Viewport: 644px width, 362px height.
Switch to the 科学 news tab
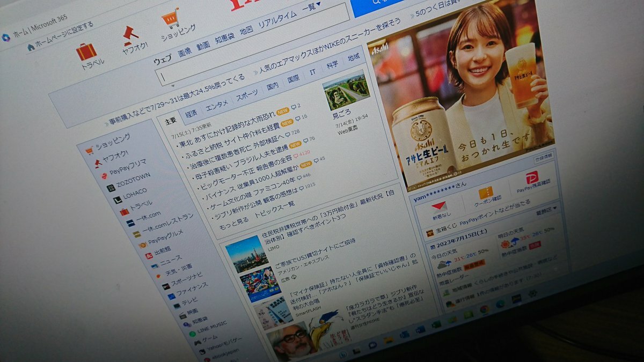[x=332, y=65]
